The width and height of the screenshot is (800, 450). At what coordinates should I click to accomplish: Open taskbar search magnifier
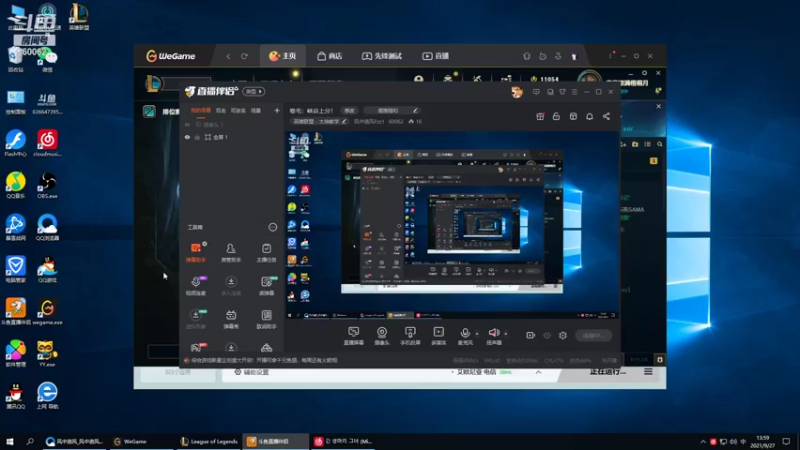[x=30, y=441]
